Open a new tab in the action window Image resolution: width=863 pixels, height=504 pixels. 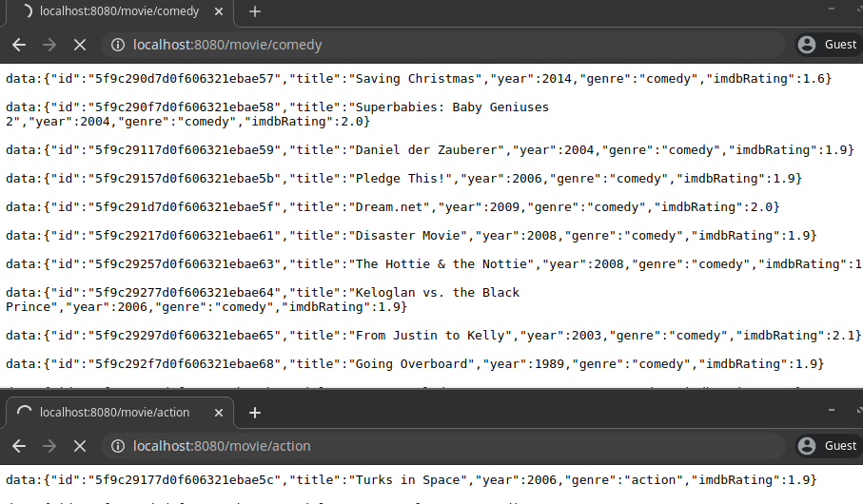pos(255,413)
